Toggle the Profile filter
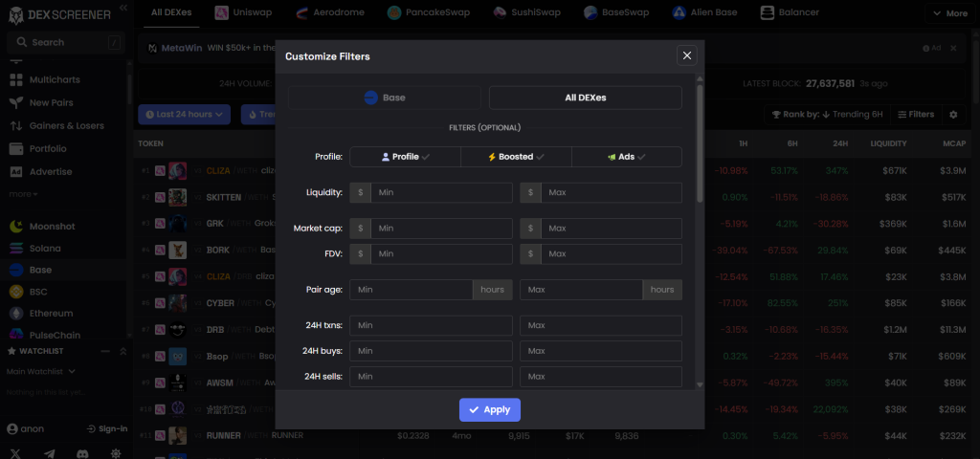This screenshot has width=980, height=459. click(x=405, y=157)
